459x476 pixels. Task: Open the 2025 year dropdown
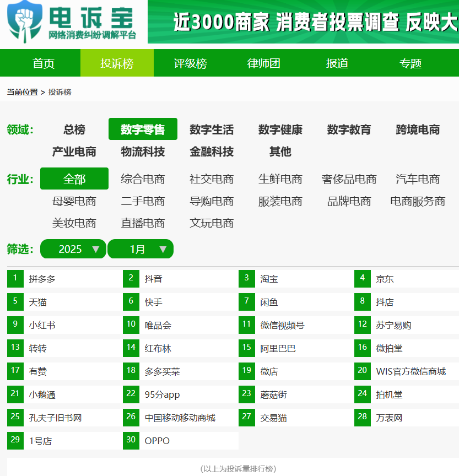click(73, 249)
